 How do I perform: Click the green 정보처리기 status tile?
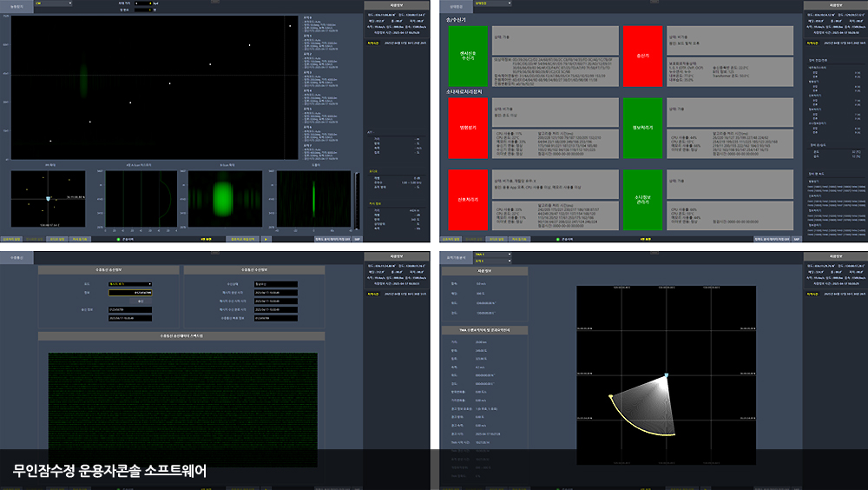point(642,128)
